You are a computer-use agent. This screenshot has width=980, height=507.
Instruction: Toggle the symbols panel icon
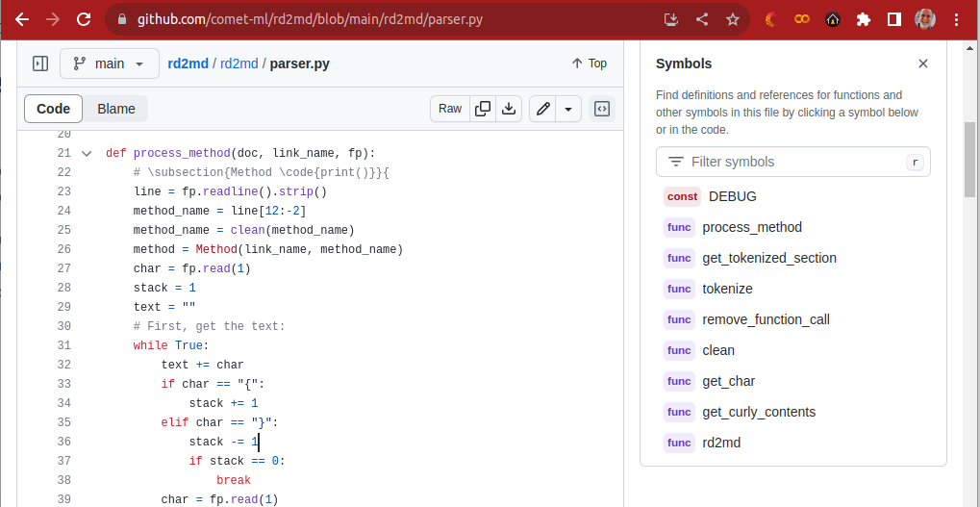[602, 109]
